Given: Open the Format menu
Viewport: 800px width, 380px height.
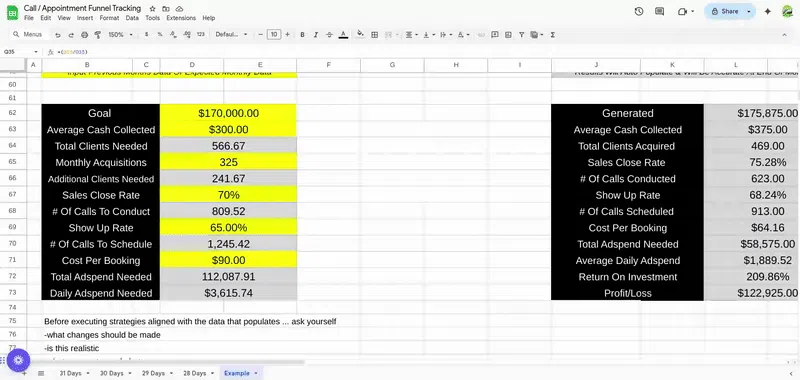Looking at the screenshot, I should coord(109,18).
